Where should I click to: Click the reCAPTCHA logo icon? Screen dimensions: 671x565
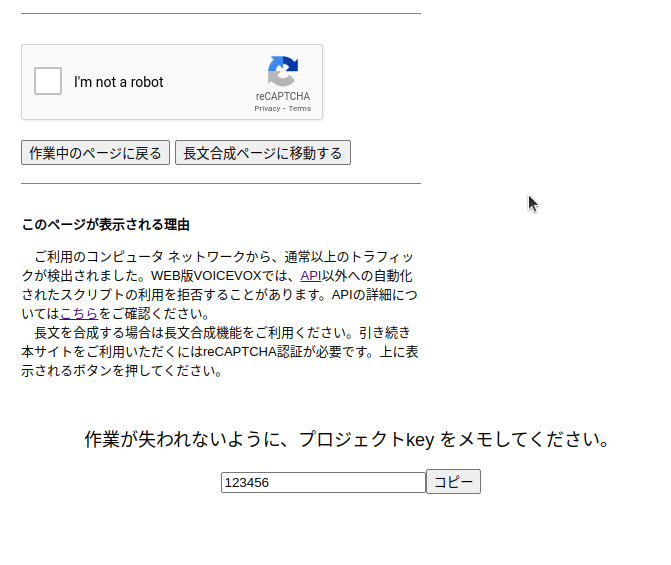[282, 72]
